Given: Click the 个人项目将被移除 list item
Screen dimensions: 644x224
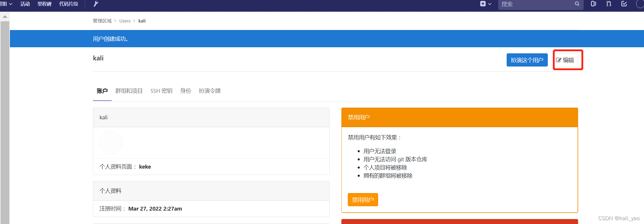Looking at the screenshot, I should pos(385,168).
